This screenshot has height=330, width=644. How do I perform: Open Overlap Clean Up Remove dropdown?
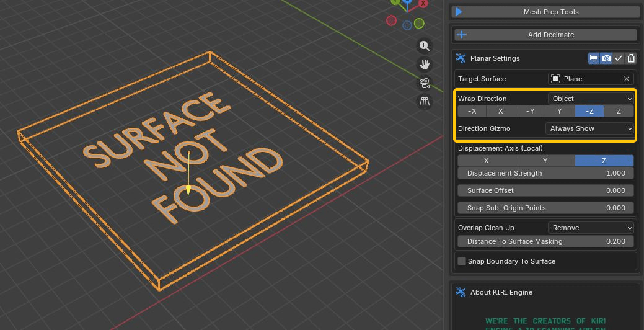pyautogui.click(x=591, y=228)
